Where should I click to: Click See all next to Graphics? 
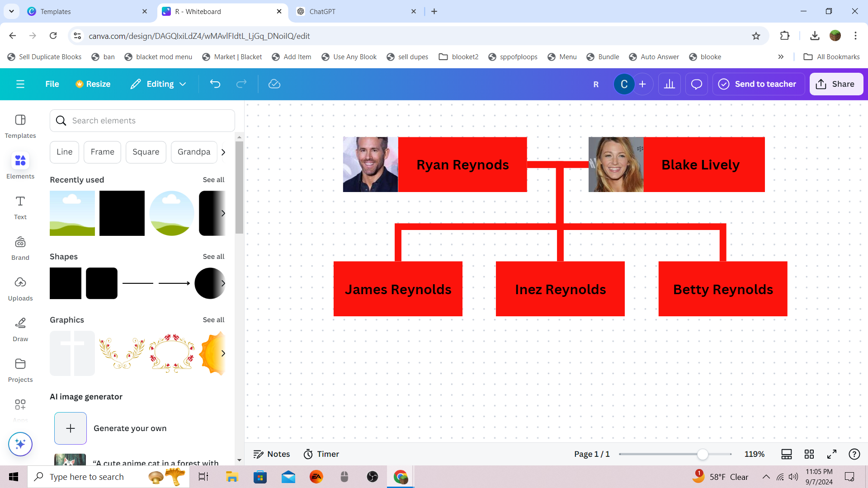[213, 320]
